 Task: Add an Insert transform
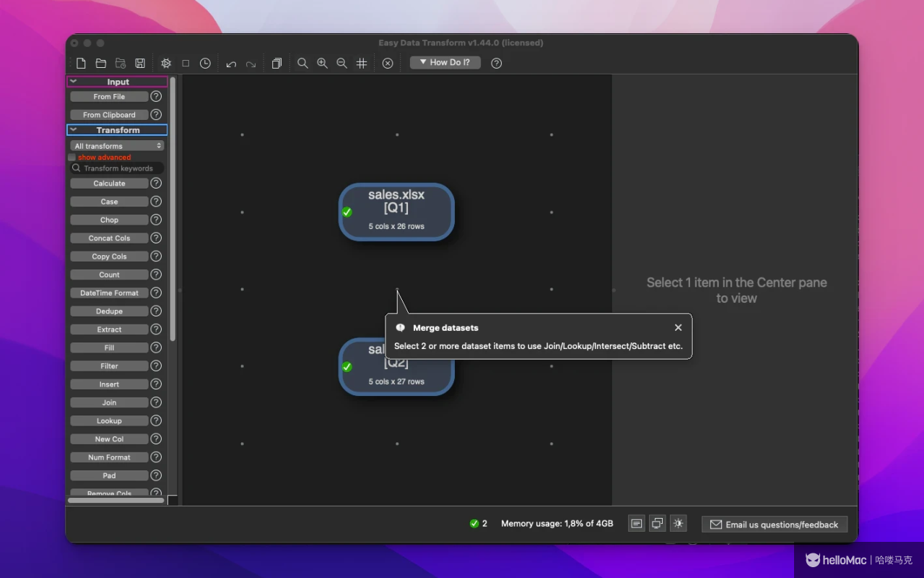[109, 384]
